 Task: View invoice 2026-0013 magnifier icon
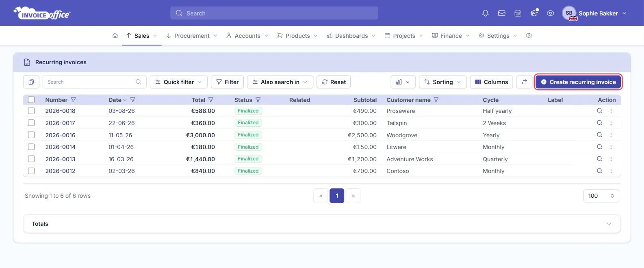599,159
